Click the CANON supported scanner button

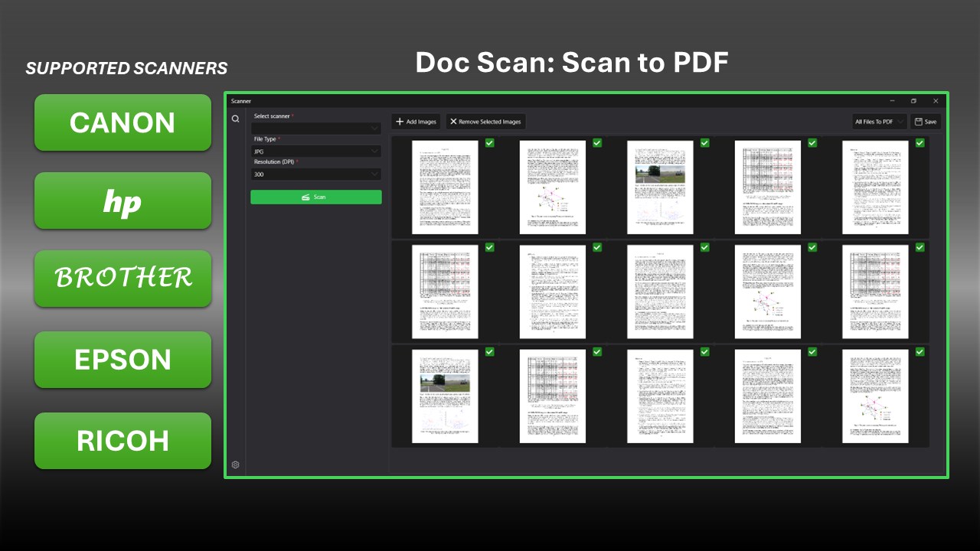click(x=122, y=122)
